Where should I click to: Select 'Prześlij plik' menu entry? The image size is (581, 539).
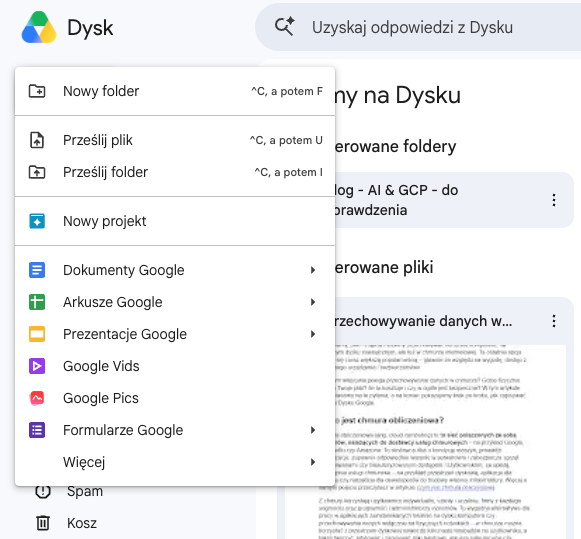coord(175,140)
